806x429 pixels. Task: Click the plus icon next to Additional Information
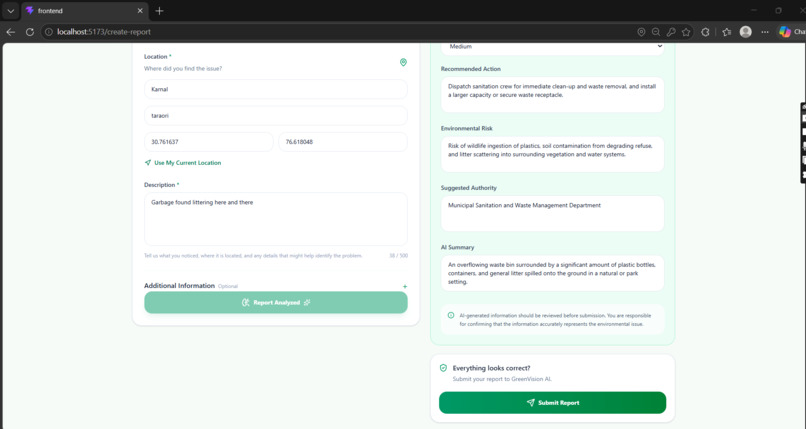405,287
